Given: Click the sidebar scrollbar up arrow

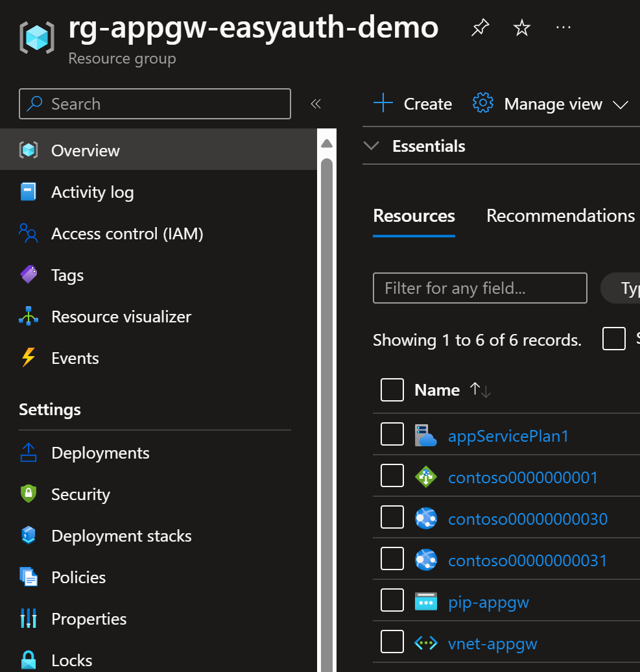Looking at the screenshot, I should coord(326,143).
